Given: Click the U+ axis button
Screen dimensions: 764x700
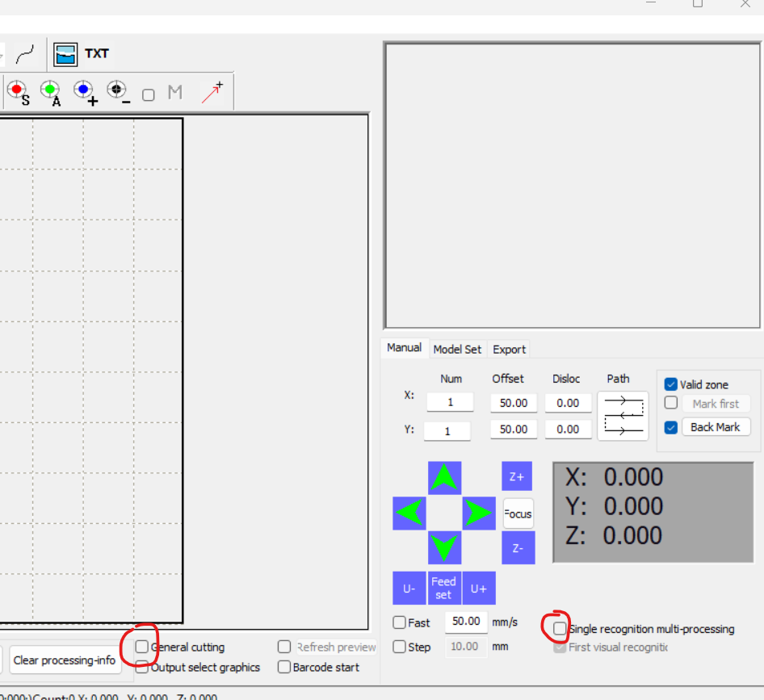Looking at the screenshot, I should 479,588.
